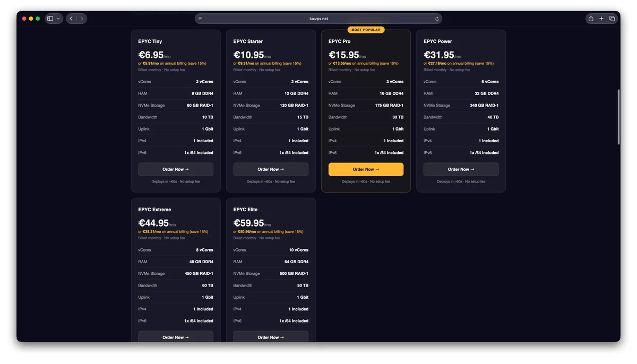Click the €6.95 price
Image resolution: width=637 pixels, height=364 pixels.
pyautogui.click(x=151, y=55)
